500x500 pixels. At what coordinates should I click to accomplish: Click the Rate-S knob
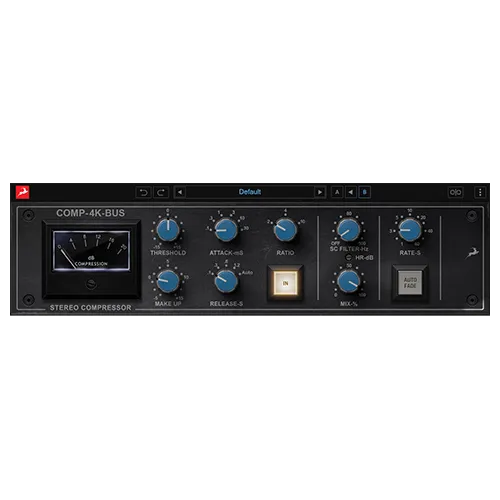pyautogui.click(x=410, y=230)
